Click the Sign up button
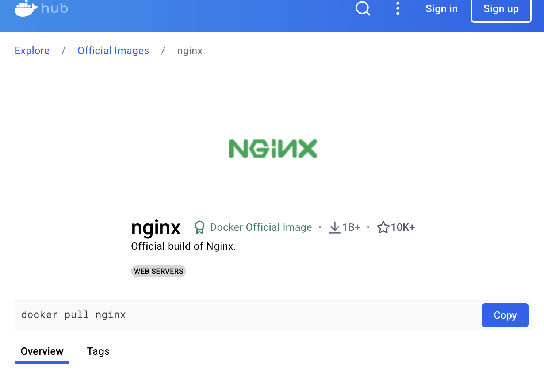This screenshot has height=392, width=544. tap(501, 9)
